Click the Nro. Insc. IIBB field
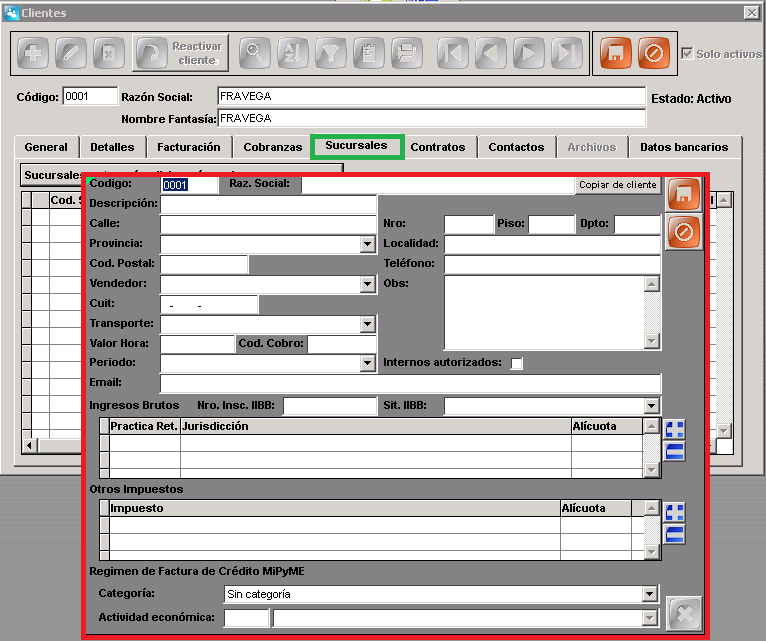Screen dimensions: 766x641 [330, 406]
